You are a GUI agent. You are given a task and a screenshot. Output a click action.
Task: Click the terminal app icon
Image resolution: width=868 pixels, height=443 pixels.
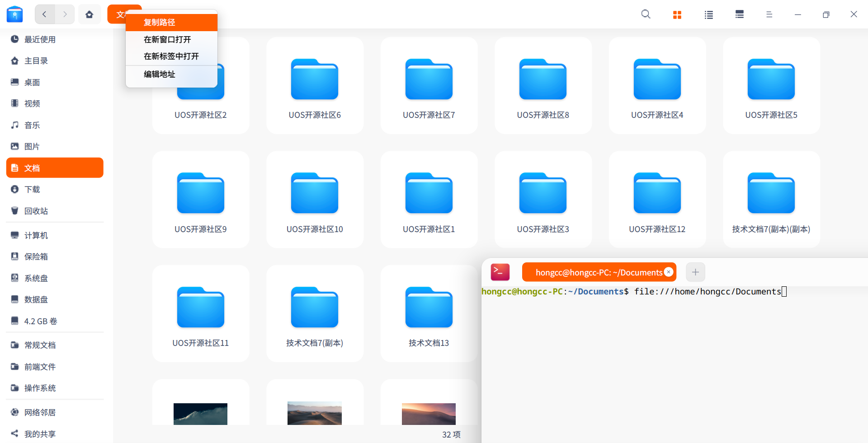[x=500, y=272]
